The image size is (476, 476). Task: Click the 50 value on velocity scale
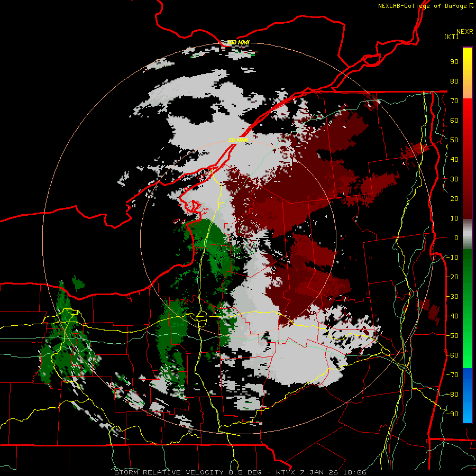click(454, 140)
